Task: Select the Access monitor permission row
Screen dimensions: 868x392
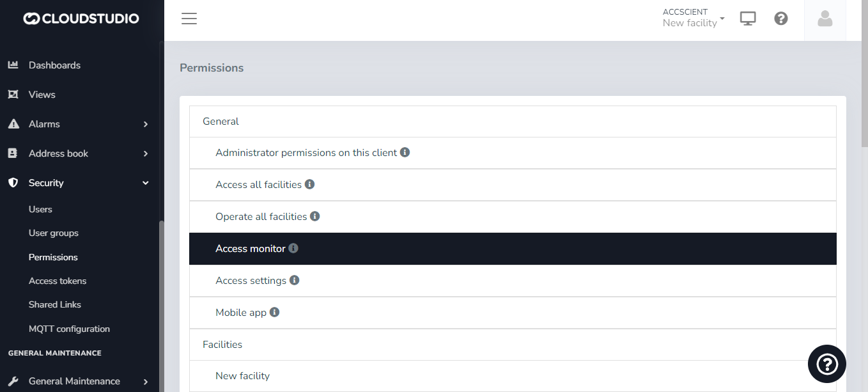Action: point(511,249)
